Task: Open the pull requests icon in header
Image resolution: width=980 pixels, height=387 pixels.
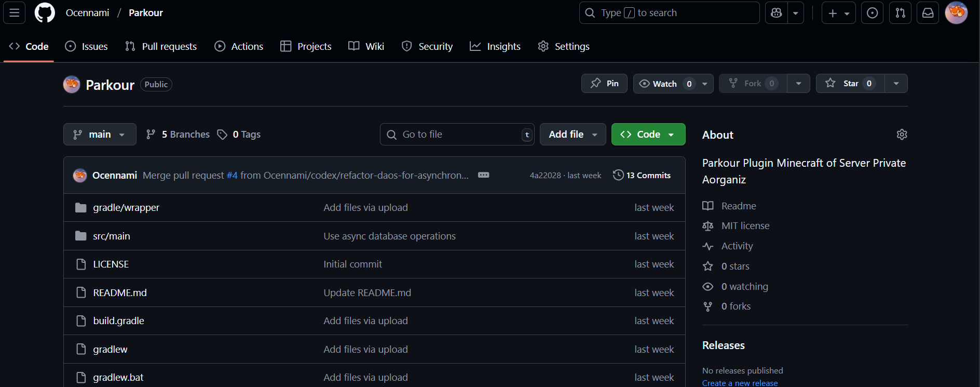Action: click(900, 13)
